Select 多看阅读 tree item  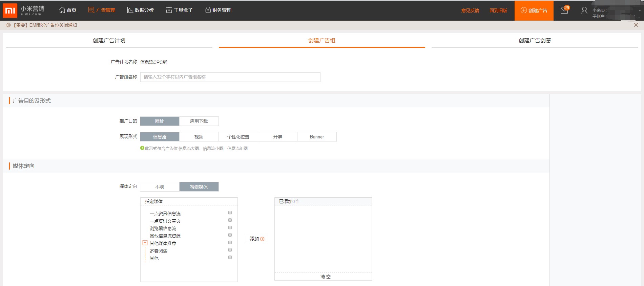pyautogui.click(x=159, y=251)
